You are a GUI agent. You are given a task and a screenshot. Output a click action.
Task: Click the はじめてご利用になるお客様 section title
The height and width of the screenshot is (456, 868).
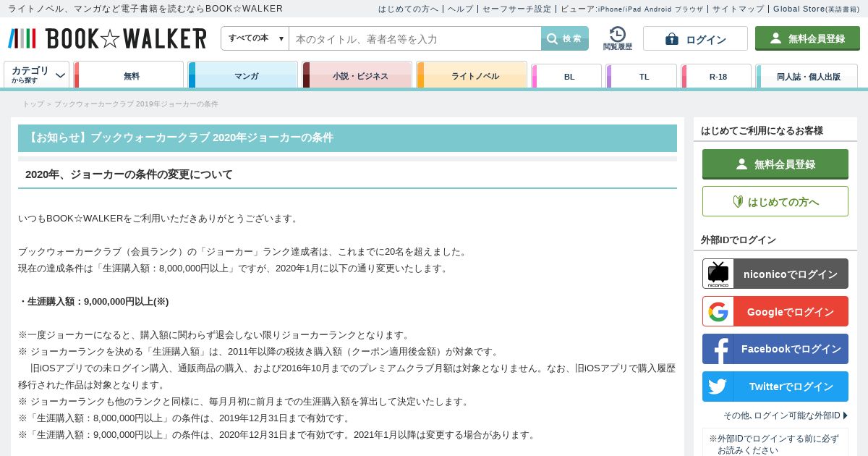point(762,130)
